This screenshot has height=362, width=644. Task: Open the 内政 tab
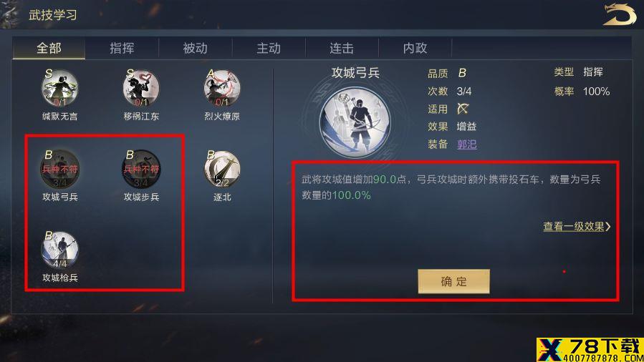click(415, 49)
